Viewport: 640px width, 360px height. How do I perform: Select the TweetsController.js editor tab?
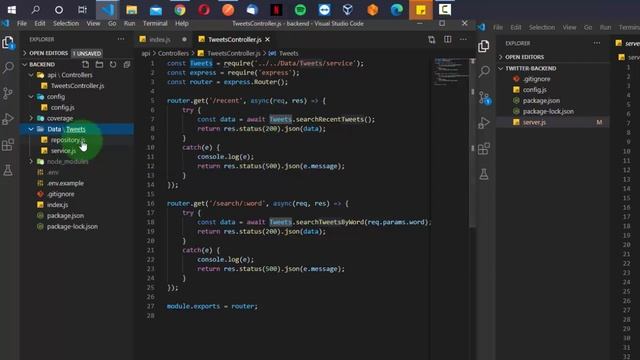(234, 40)
